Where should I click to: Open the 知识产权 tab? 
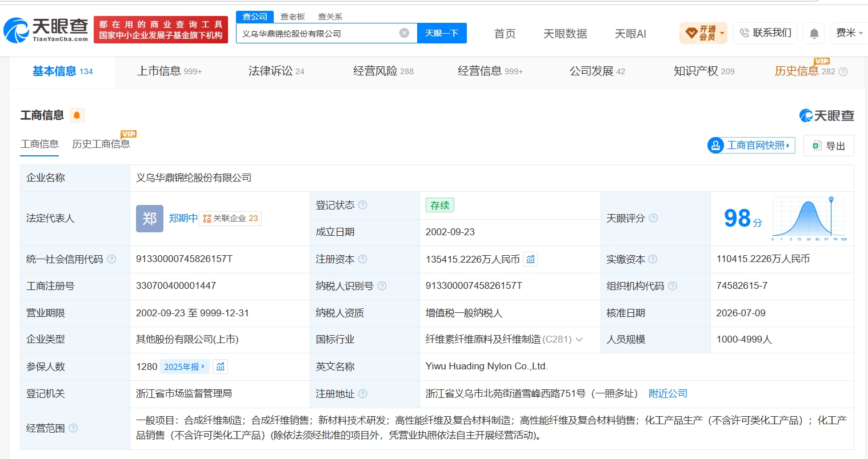[704, 71]
